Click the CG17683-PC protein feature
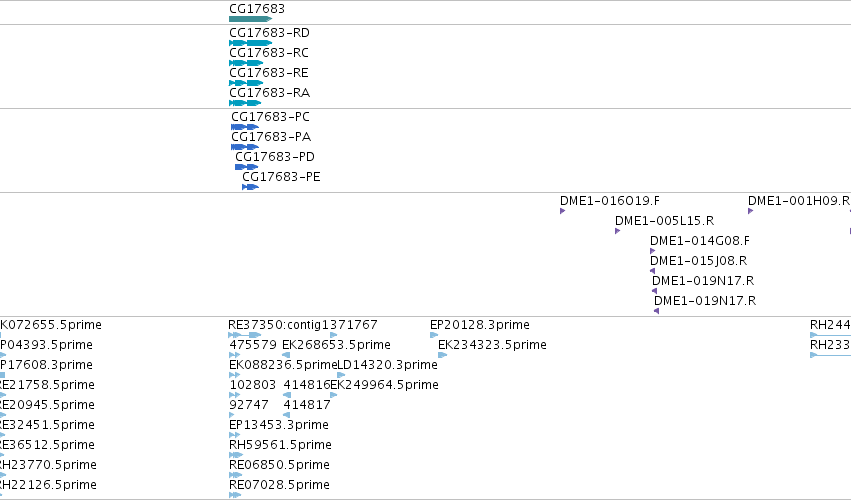The height and width of the screenshot is (500, 851). click(245, 127)
